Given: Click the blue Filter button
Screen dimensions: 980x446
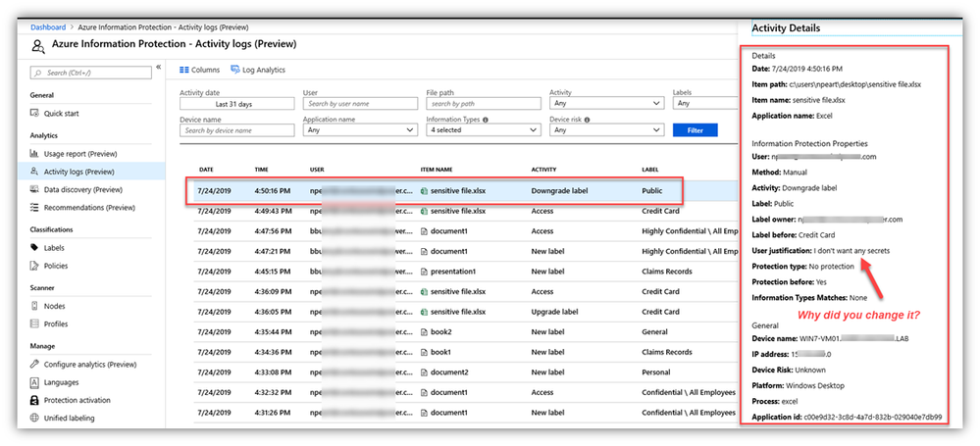Looking at the screenshot, I should point(695,130).
